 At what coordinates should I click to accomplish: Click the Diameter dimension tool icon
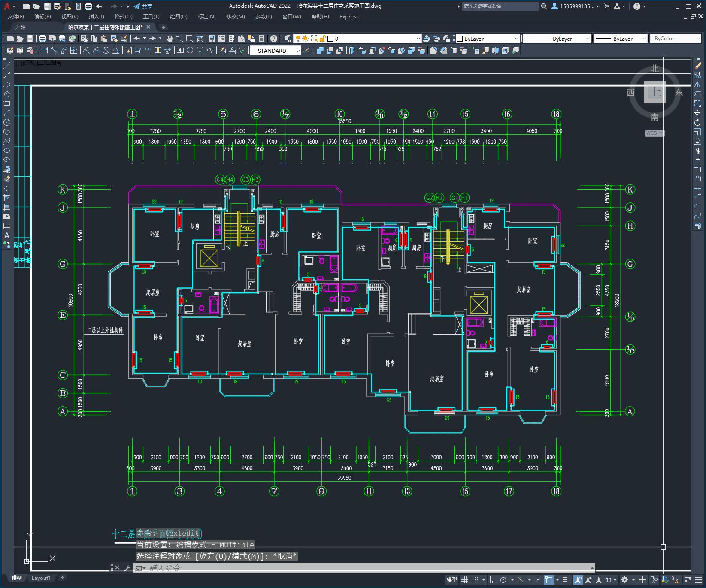tap(106, 50)
